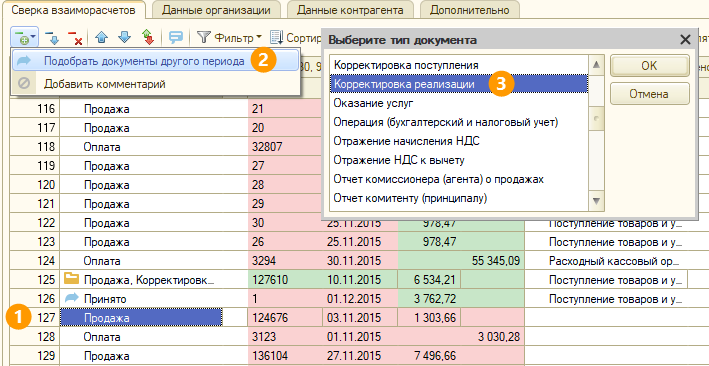Click the amount 1 303,66
709x366 pixels.
coord(435,318)
